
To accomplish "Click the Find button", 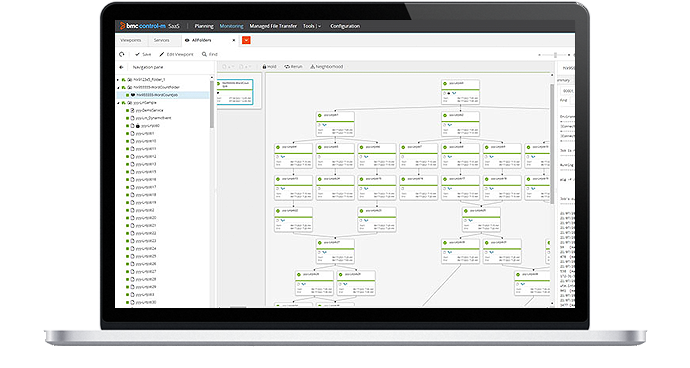I will point(209,54).
